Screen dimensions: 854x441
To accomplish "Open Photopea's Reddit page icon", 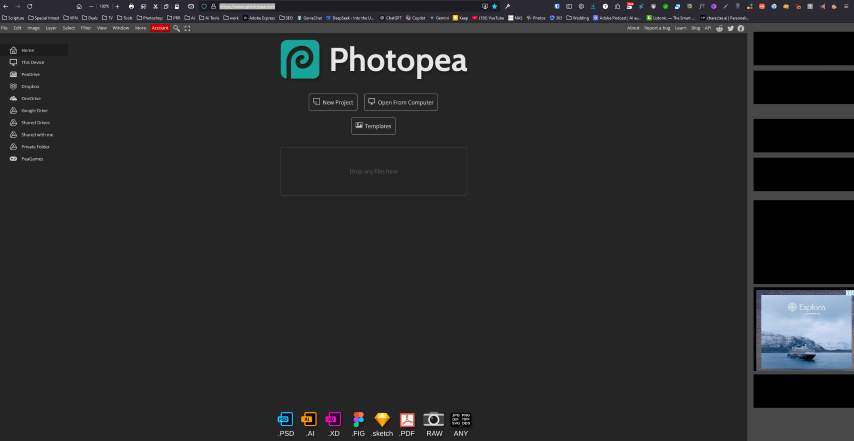I will (x=720, y=28).
